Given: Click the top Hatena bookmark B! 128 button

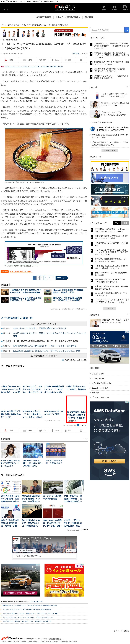Looking at the screenshot, I should tap(68, 60).
